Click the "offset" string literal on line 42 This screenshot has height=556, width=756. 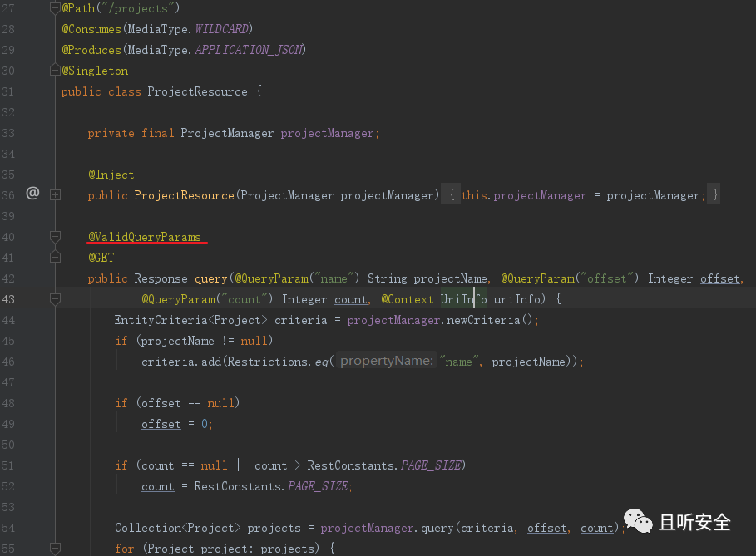click(606, 278)
